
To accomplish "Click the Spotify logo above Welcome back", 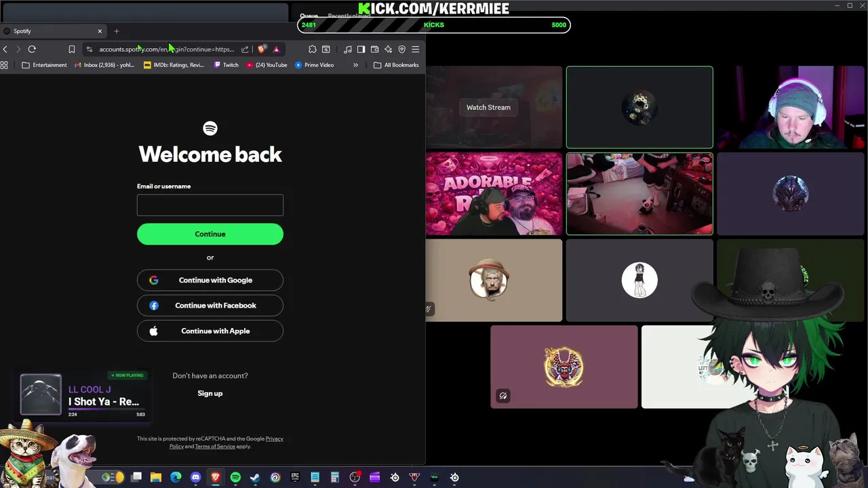I will (x=210, y=128).
